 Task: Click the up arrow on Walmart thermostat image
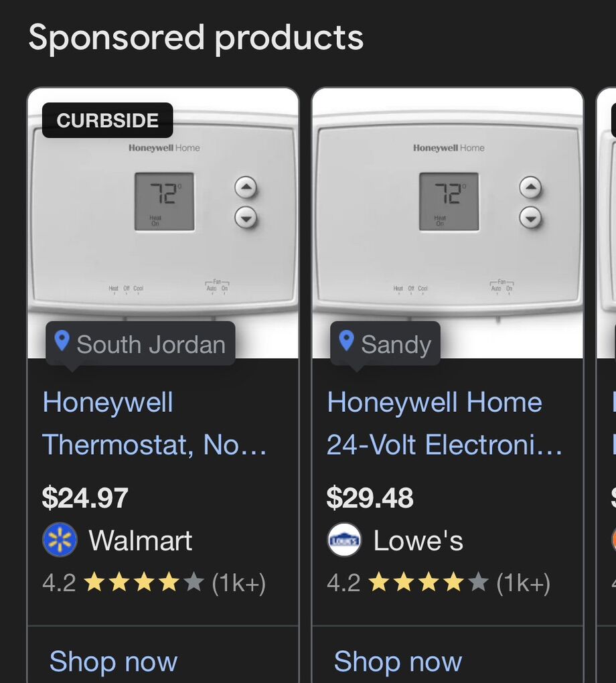pyautogui.click(x=246, y=188)
